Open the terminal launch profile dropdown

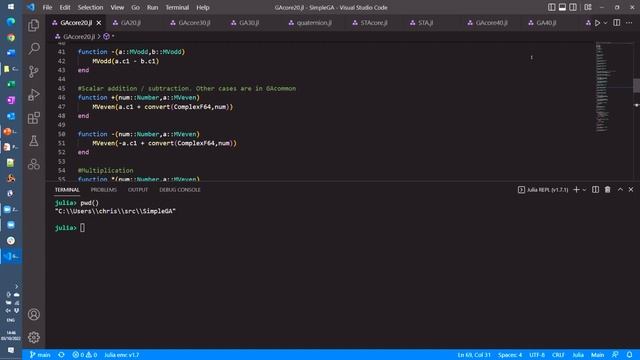584,190
